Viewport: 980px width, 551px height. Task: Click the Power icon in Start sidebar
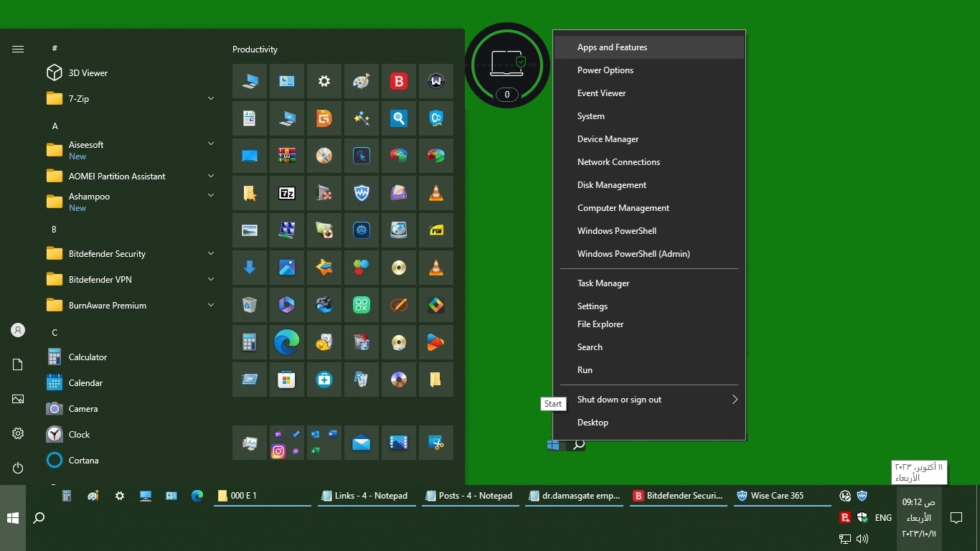point(18,468)
